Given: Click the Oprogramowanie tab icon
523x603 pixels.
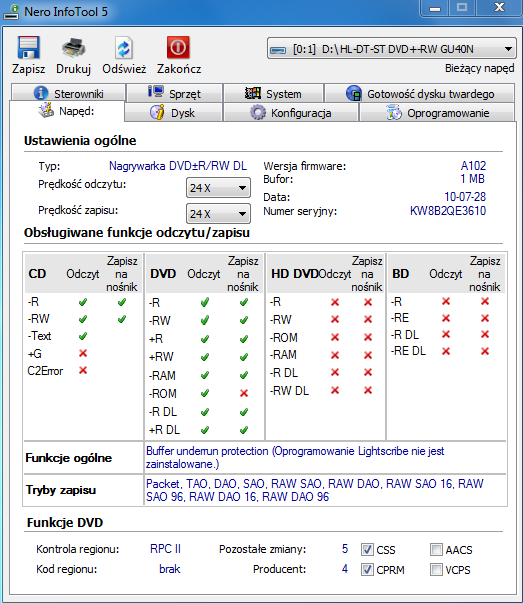Looking at the screenshot, I should 394,113.
